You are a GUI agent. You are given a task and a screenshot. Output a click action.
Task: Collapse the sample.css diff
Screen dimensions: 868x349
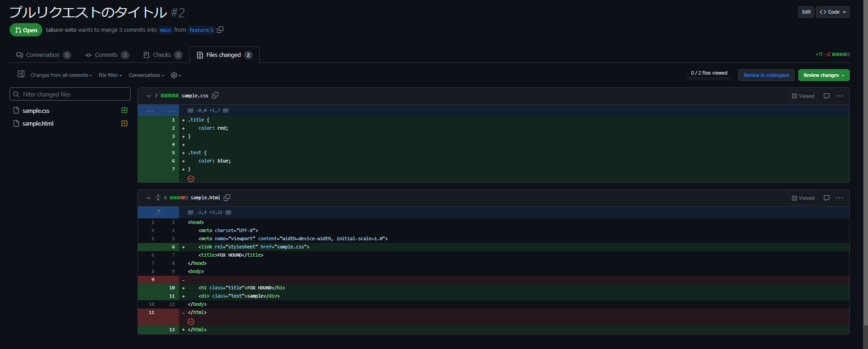pos(148,96)
